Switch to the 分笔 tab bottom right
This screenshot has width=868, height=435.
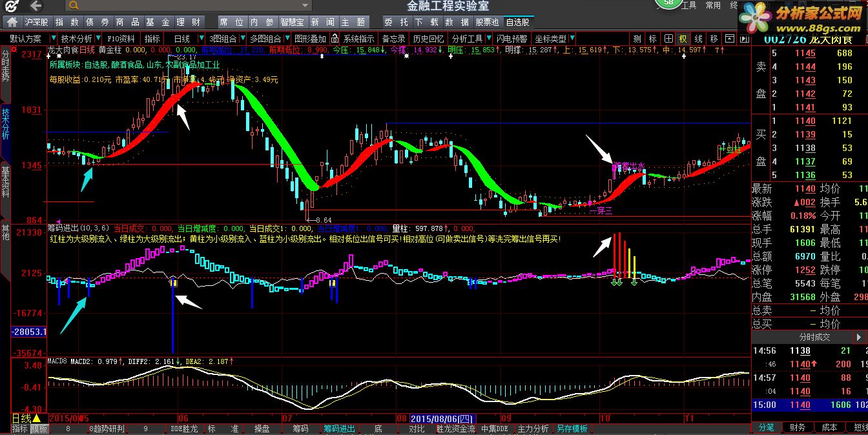(x=766, y=427)
